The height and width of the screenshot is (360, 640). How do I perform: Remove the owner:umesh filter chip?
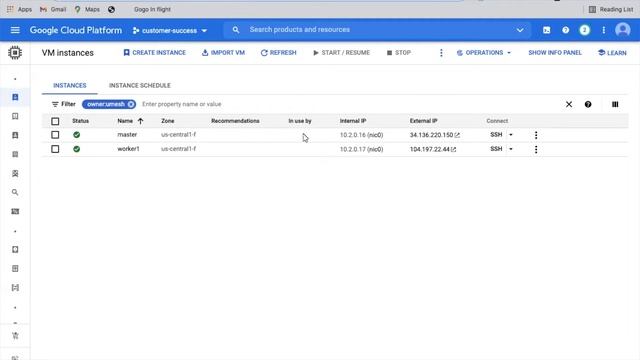tap(131, 104)
